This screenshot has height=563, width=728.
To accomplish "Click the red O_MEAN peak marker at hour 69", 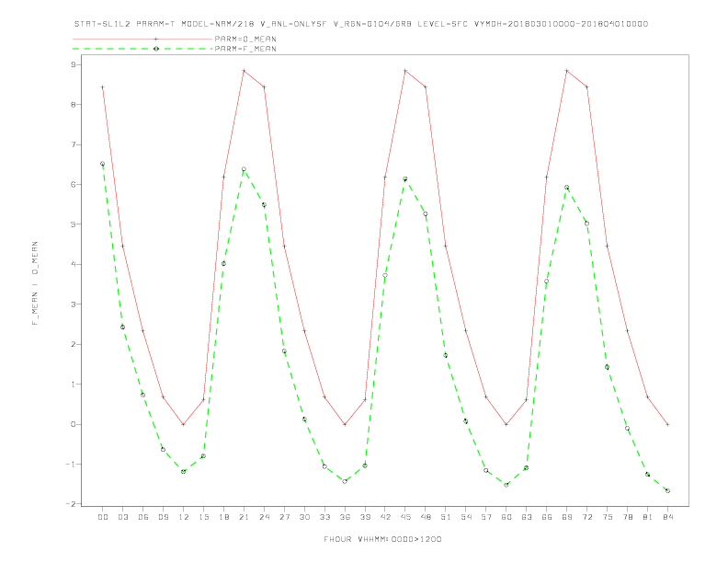I will [x=567, y=71].
